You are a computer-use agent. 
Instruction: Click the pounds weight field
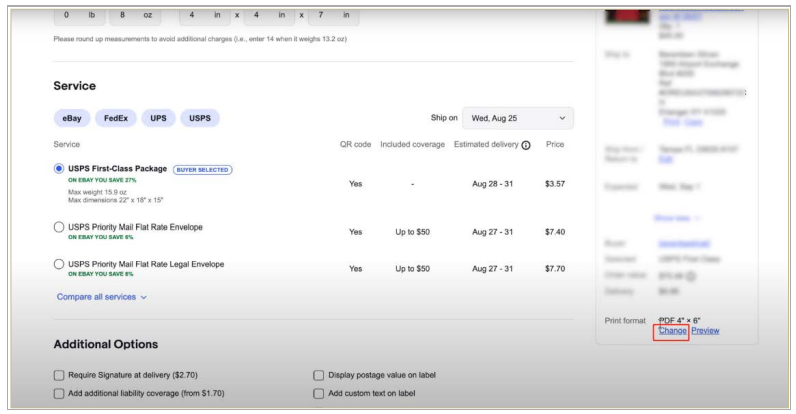[x=79, y=15]
